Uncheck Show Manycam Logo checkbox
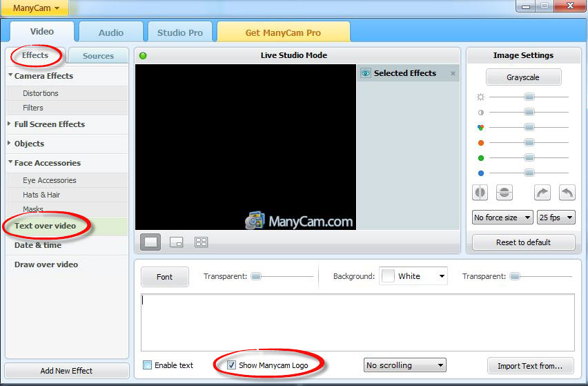 tap(231, 365)
